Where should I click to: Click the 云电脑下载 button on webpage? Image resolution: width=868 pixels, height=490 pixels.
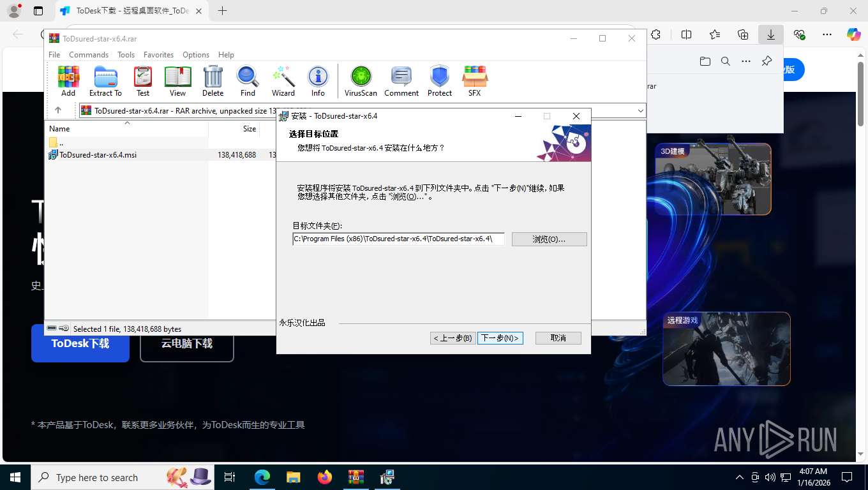pyautogui.click(x=186, y=343)
